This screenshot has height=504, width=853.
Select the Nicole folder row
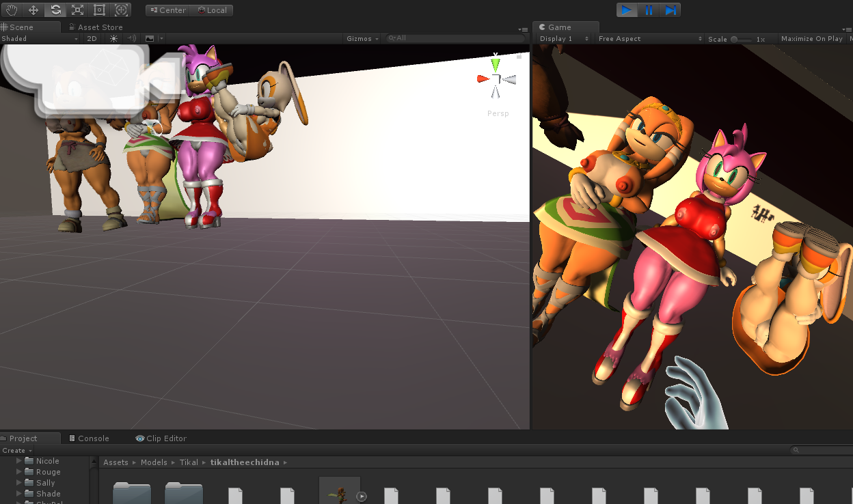pyautogui.click(x=44, y=461)
